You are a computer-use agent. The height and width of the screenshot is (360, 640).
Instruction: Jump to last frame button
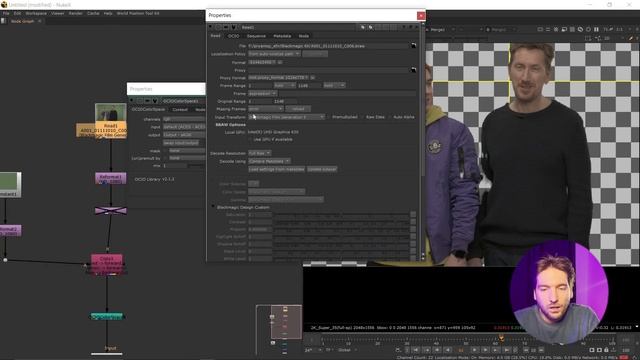coord(506,350)
